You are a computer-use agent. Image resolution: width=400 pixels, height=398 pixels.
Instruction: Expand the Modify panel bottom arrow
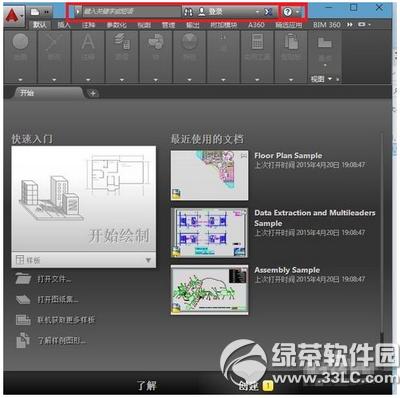point(54,80)
